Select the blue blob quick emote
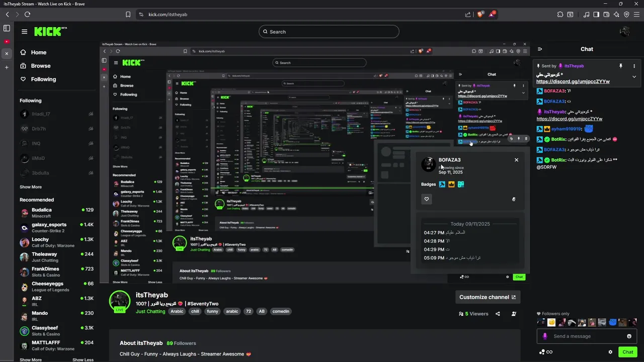644x362 pixels. pyautogui.click(x=612, y=322)
